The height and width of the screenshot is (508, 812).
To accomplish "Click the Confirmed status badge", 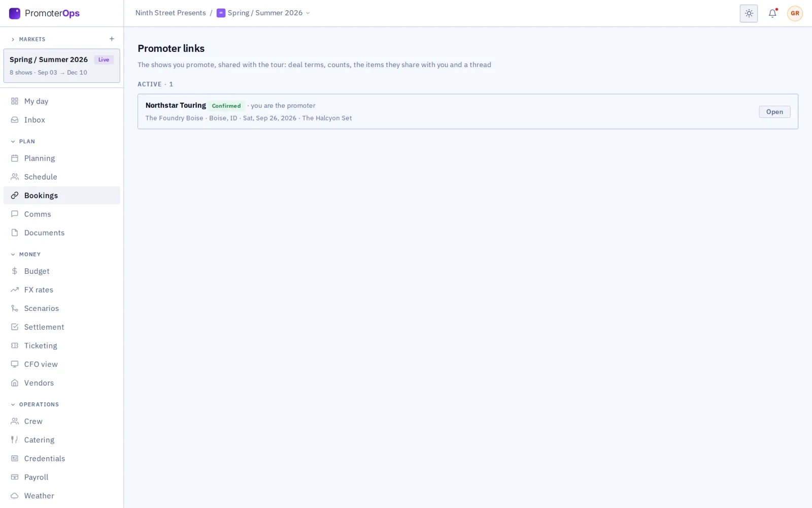I will coord(226,106).
